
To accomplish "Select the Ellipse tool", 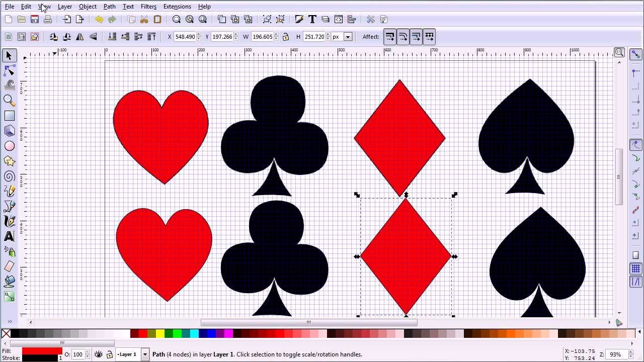I will point(9,146).
